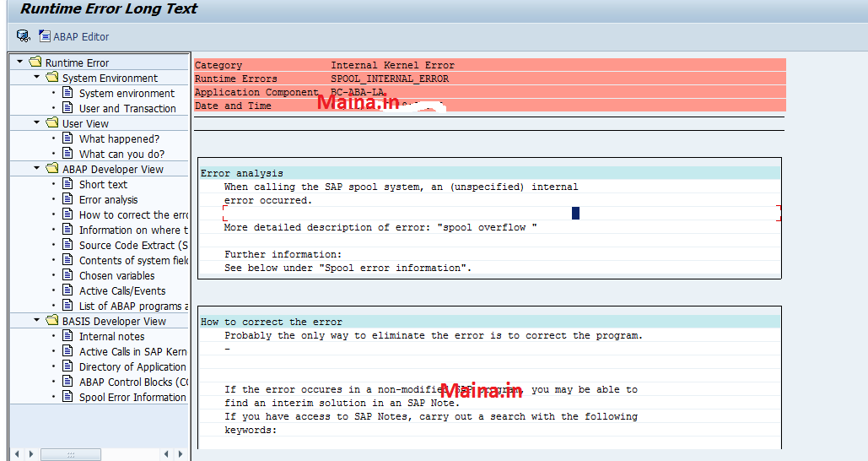Image resolution: width=868 pixels, height=461 pixels.
Task: Open Directory of Application entry
Action: point(133,366)
